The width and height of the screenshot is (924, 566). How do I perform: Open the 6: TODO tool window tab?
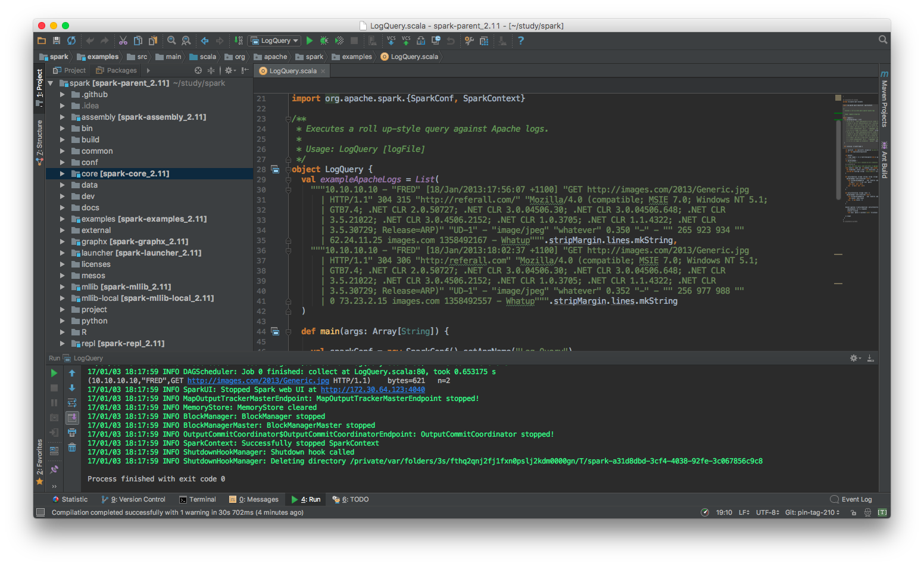[x=351, y=499]
